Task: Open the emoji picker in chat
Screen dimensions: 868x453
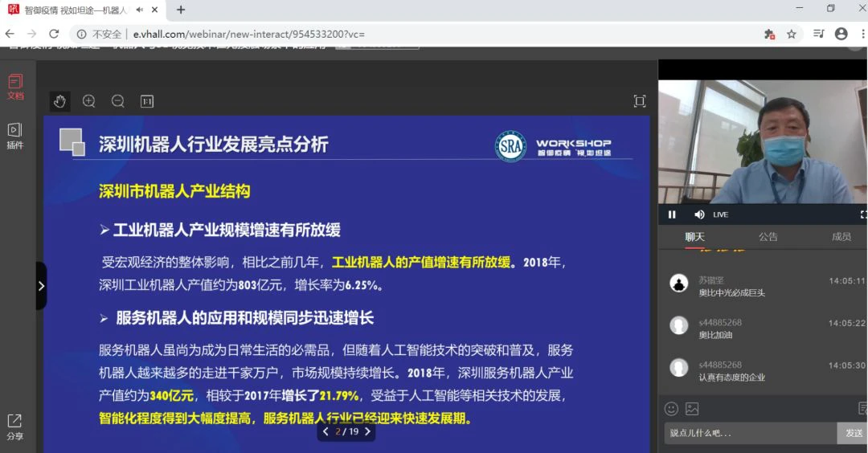Action: [x=671, y=409]
